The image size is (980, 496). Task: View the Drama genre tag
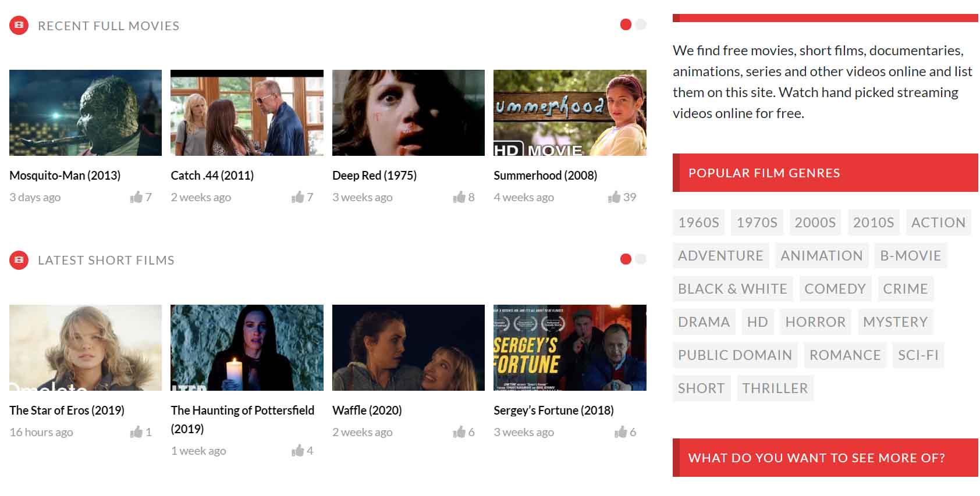click(704, 322)
